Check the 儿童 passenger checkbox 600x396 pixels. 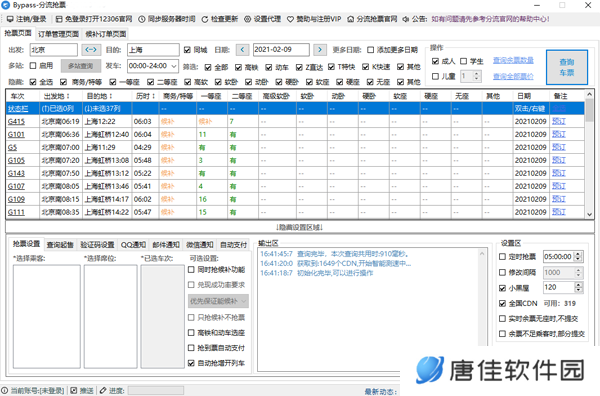coord(435,76)
